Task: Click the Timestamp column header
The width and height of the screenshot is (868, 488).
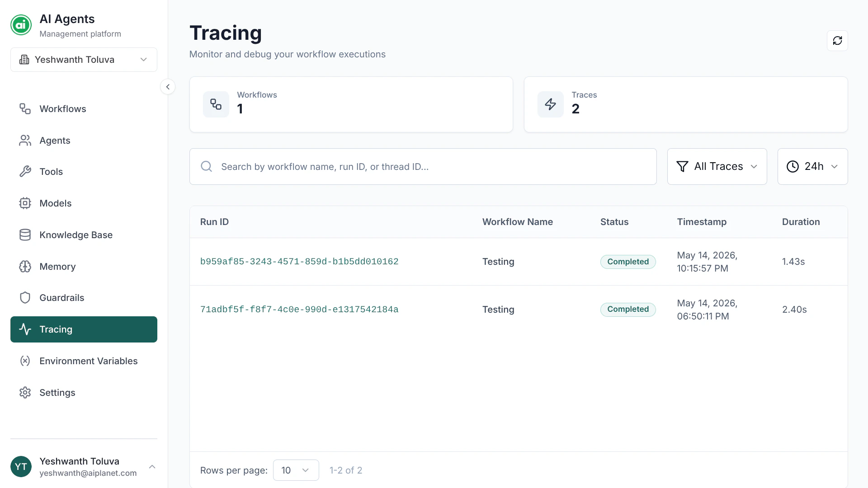Action: [702, 222]
